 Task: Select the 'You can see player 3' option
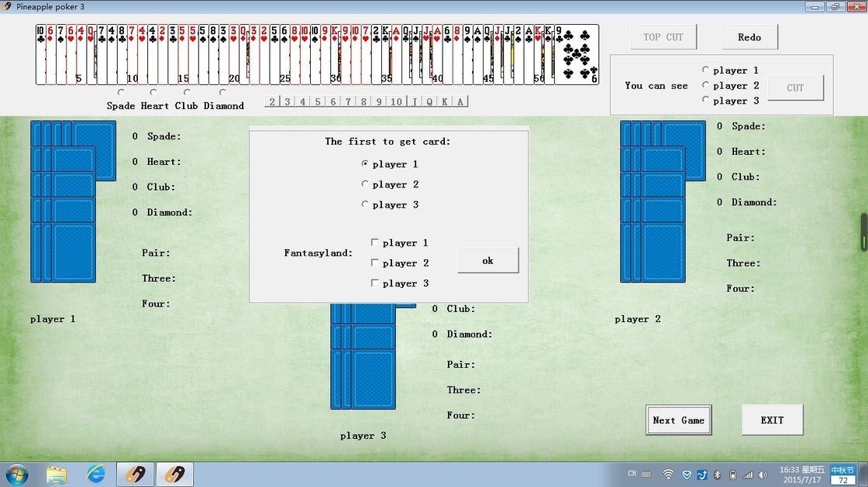tap(705, 101)
